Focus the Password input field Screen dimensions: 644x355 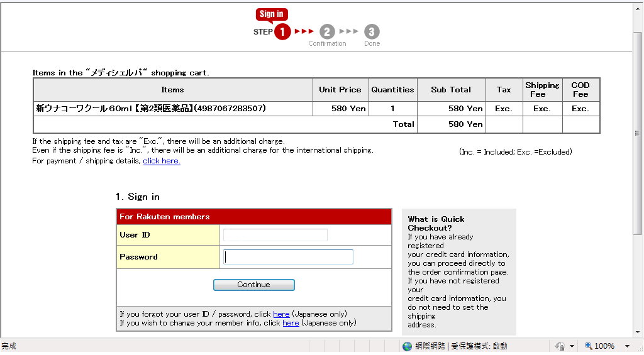tap(288, 257)
